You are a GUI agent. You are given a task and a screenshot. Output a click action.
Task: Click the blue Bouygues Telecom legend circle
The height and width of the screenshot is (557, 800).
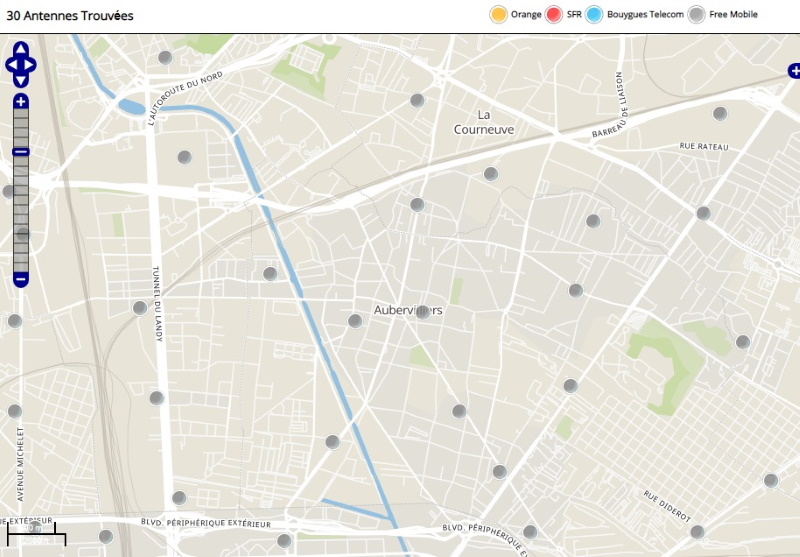point(594,14)
